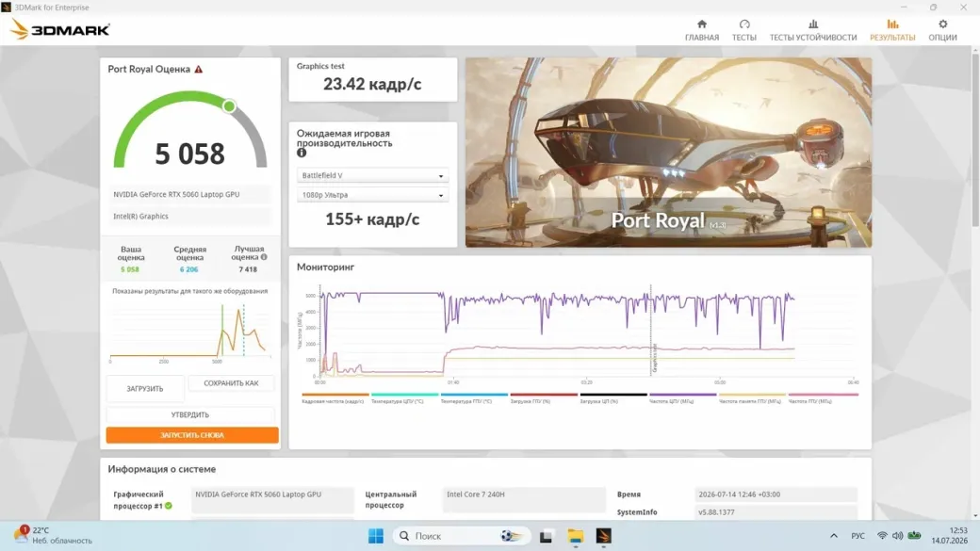Click the ЗАГРУЗИТЬ button

[145, 389]
